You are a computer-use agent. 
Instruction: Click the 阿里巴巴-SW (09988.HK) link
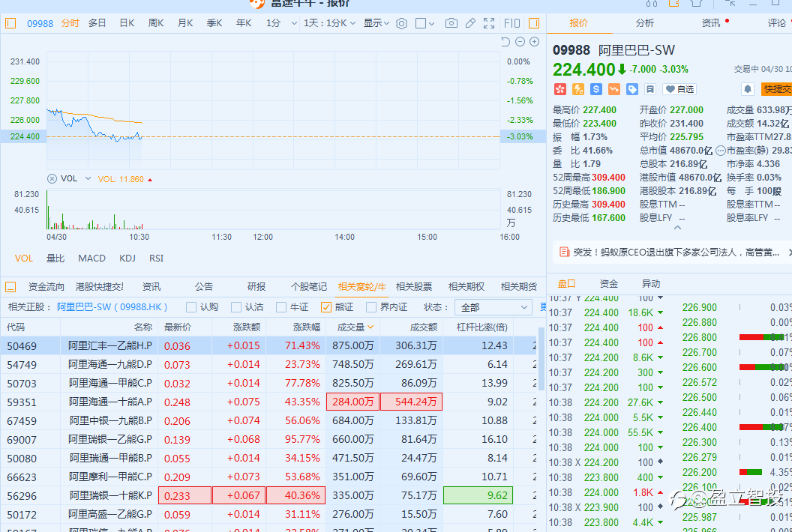(x=112, y=307)
